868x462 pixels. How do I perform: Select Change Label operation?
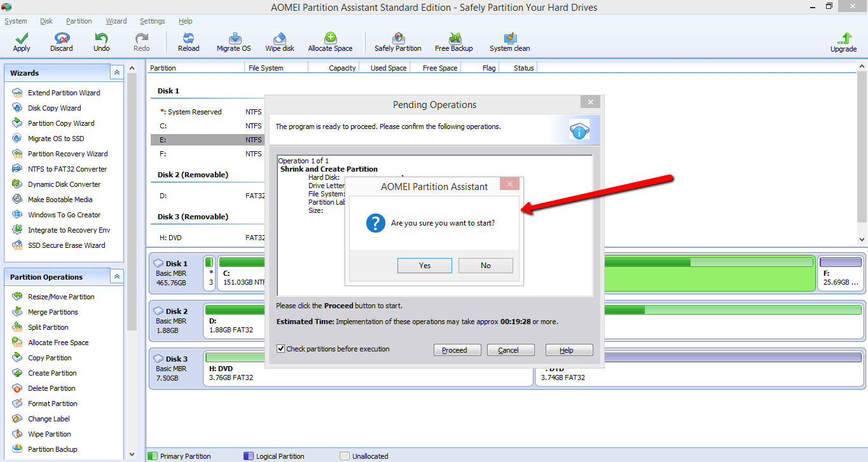tap(49, 419)
